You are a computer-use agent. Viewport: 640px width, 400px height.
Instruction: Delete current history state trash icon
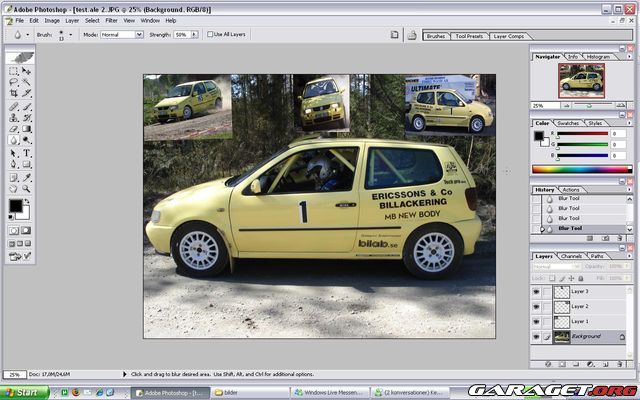pyautogui.click(x=620, y=238)
